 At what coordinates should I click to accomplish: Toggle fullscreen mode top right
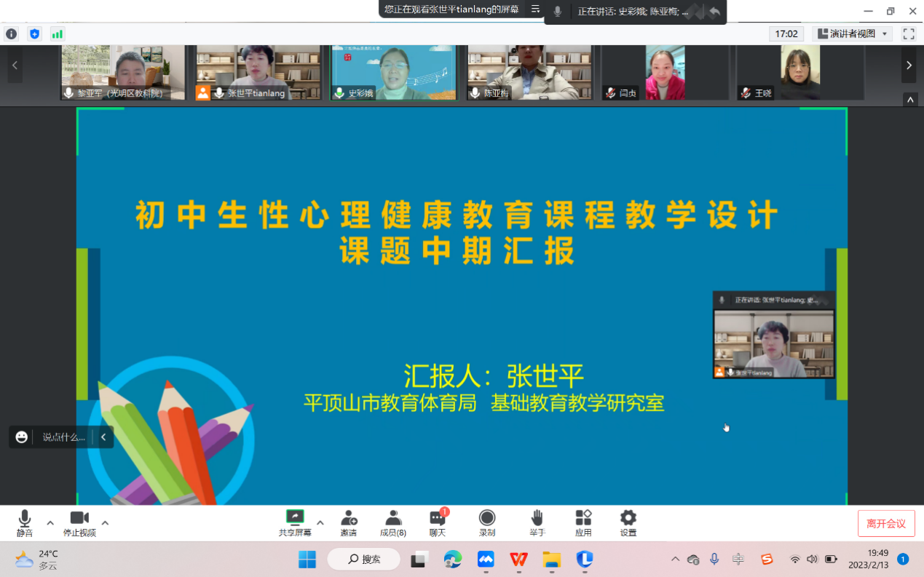pos(907,33)
